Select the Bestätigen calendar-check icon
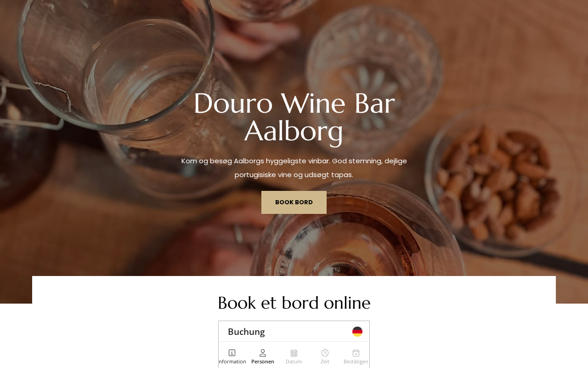Screen dimensions: 588x368 (356, 353)
